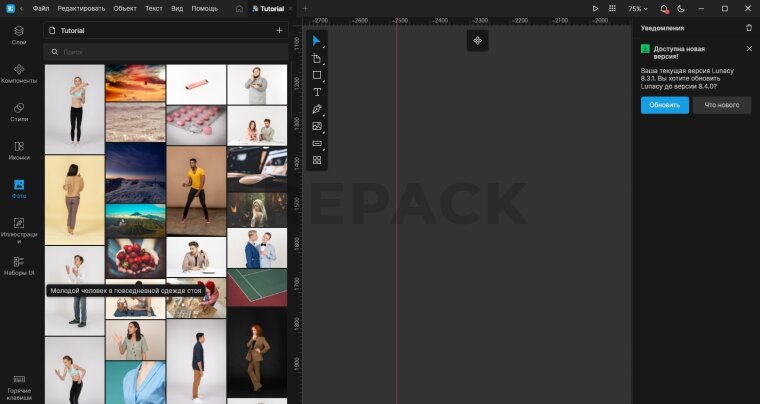
Task: Open the Файл menu
Action: [x=40, y=8]
